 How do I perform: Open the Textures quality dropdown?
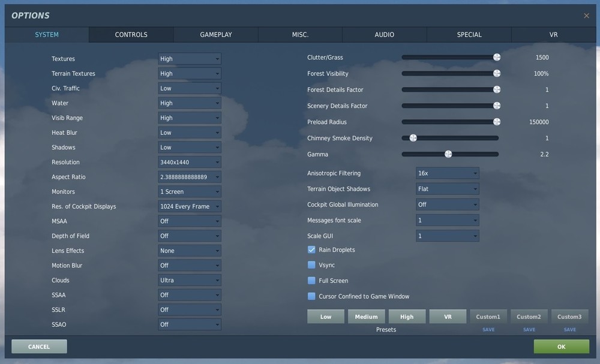pos(189,58)
